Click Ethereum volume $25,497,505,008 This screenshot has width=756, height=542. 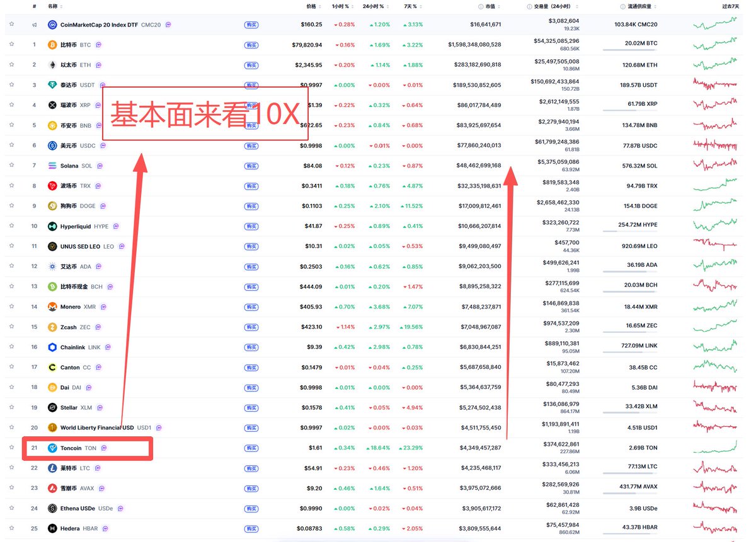coord(556,61)
